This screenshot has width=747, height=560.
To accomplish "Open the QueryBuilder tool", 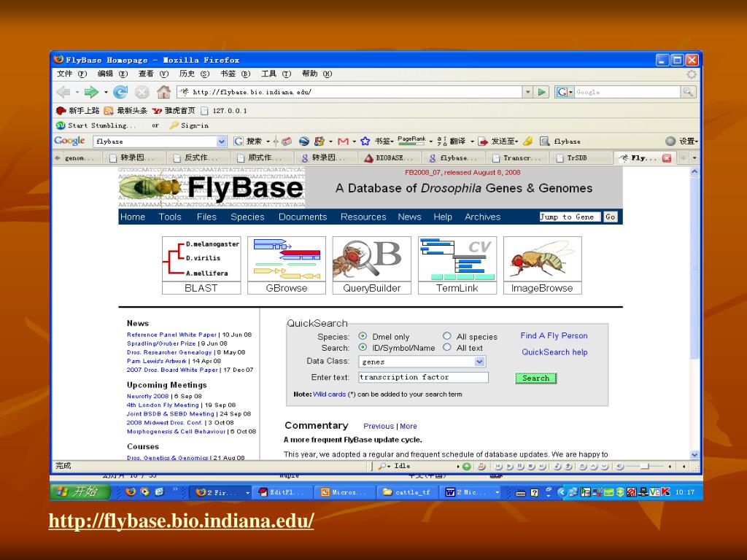I will click(371, 265).
